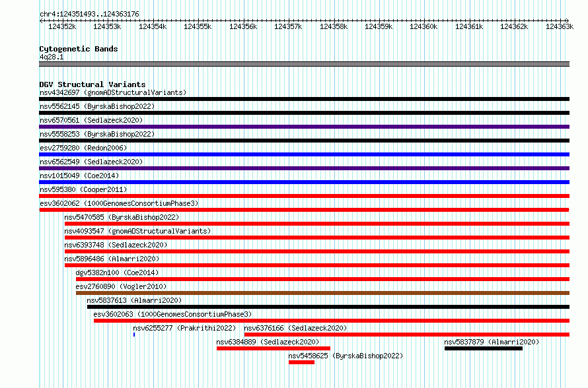Image resolution: width=588 pixels, height=388 pixels.
Task: Click the 124357k ruler tick label
Action: click(x=288, y=27)
